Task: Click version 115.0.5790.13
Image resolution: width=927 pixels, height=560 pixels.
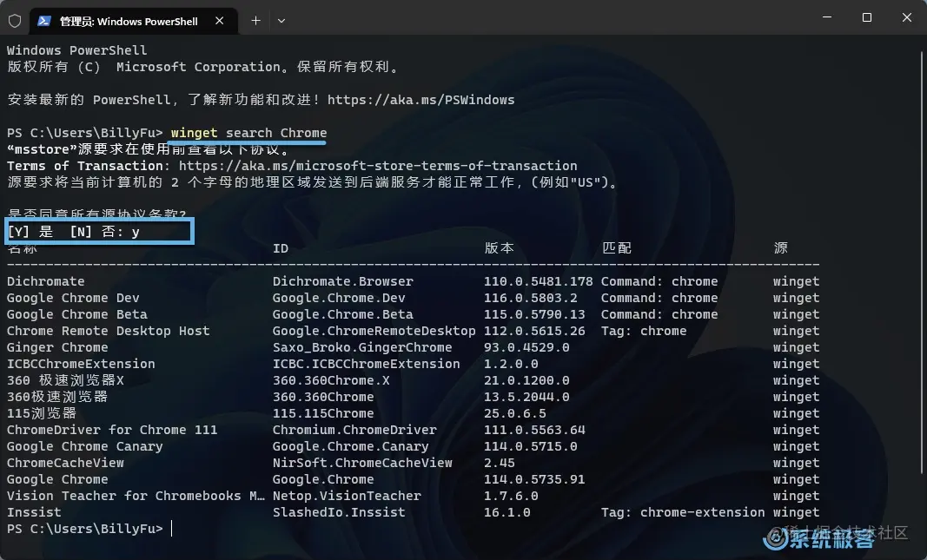Action: [x=534, y=314]
